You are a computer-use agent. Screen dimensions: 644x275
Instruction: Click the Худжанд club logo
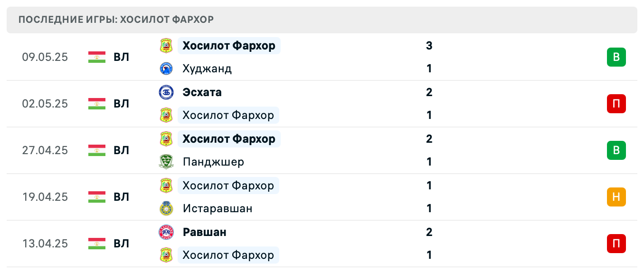166,69
